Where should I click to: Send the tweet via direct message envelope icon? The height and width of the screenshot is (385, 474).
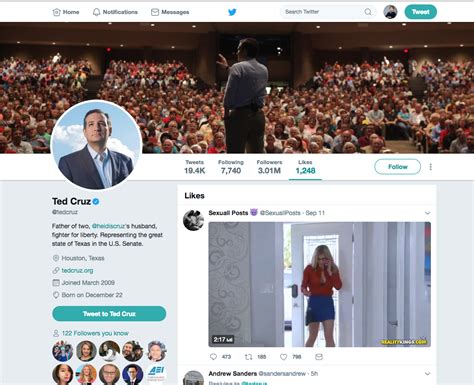tap(319, 357)
